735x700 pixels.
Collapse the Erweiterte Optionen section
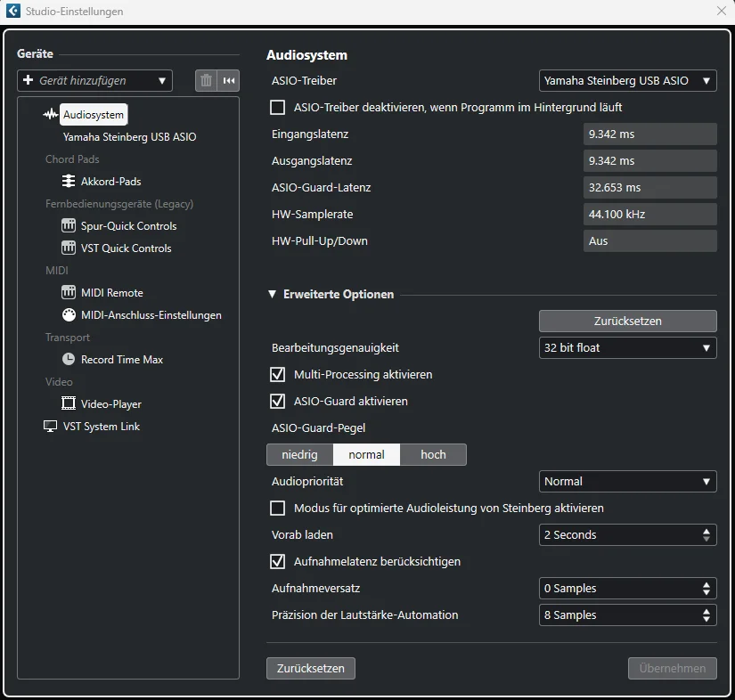click(x=272, y=294)
